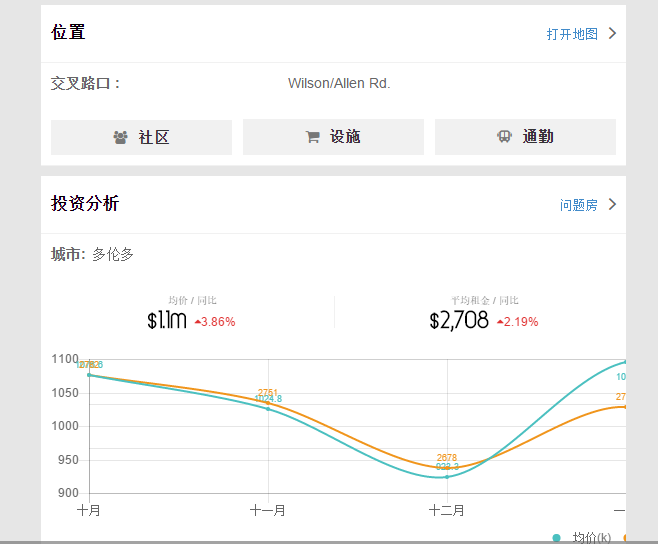Screen dimensions: 658x544
Task: Expand the arrow next to 问题房
Action: (x=612, y=205)
